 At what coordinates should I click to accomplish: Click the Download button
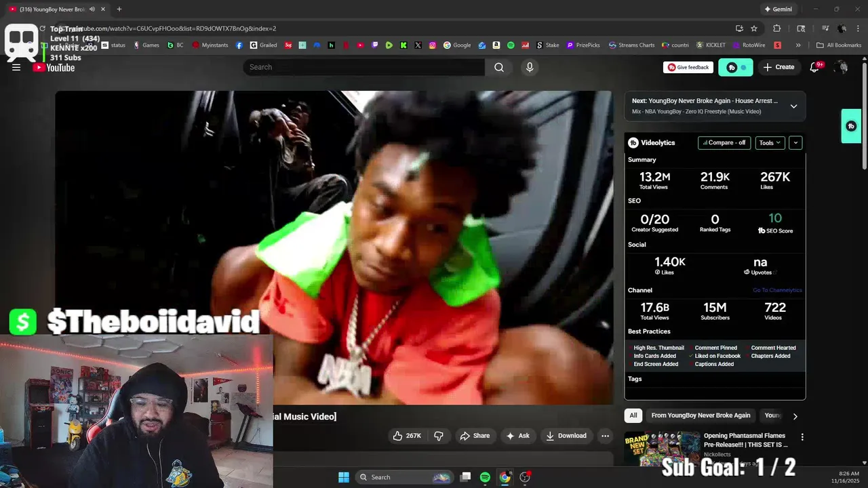pyautogui.click(x=566, y=436)
